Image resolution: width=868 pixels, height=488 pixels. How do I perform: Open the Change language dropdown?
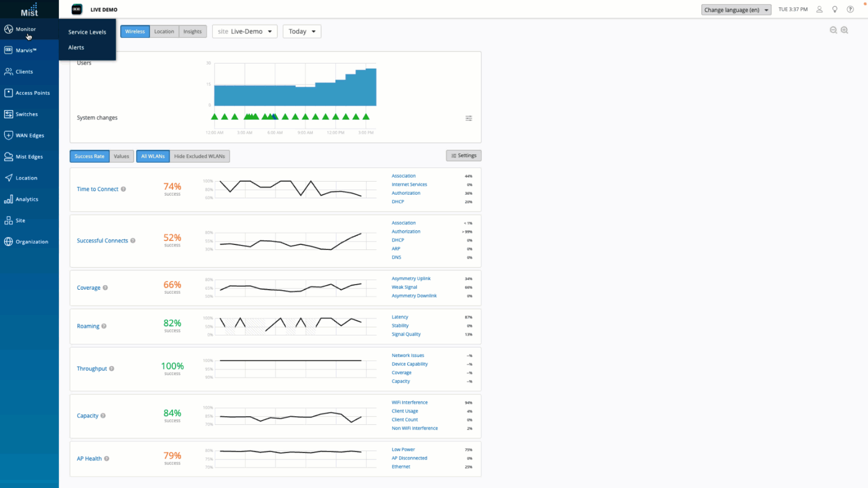tap(736, 10)
